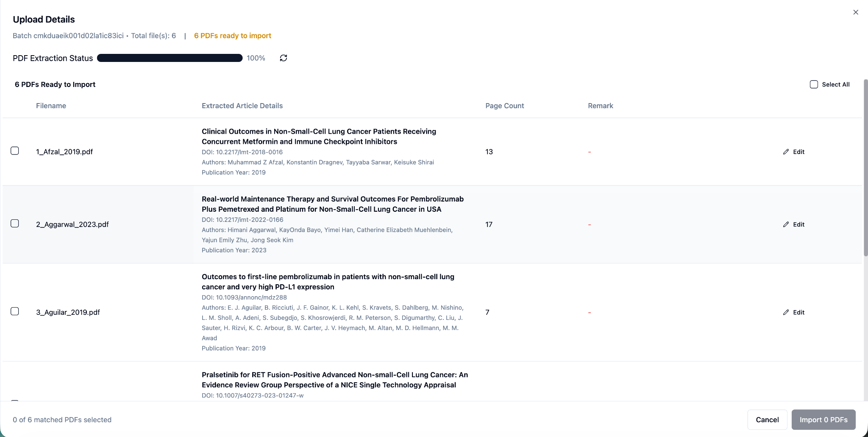This screenshot has height=437, width=868.
Task: Toggle the 3_Aguilar_2019.pdf checkbox
Action: 15,311
